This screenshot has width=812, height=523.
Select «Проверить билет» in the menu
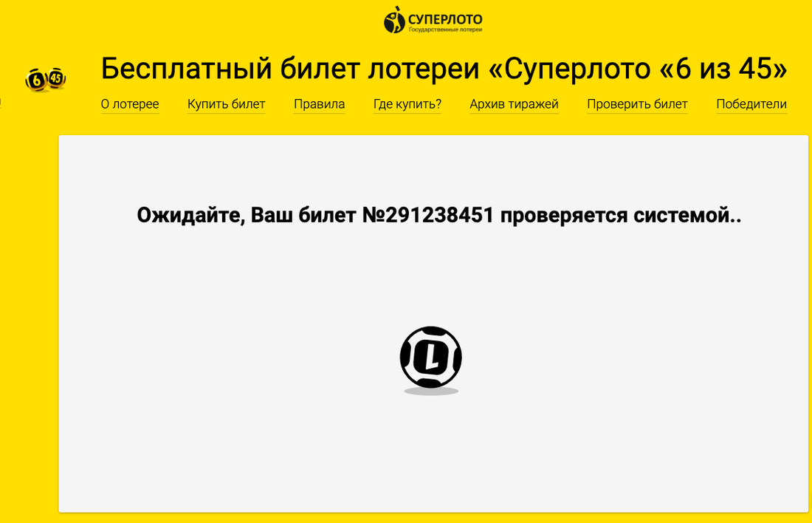(x=637, y=104)
